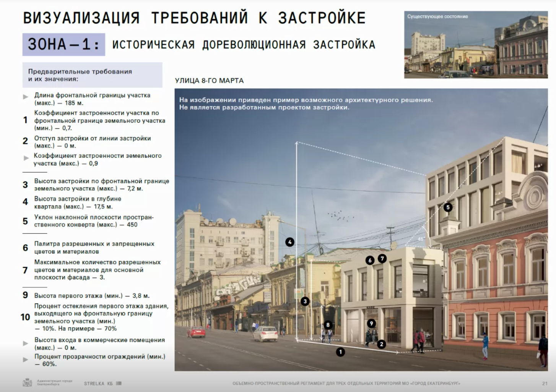This screenshot has height=392, width=556.
Task: Click the red car in the street rendering
Action: (x=196, y=332)
